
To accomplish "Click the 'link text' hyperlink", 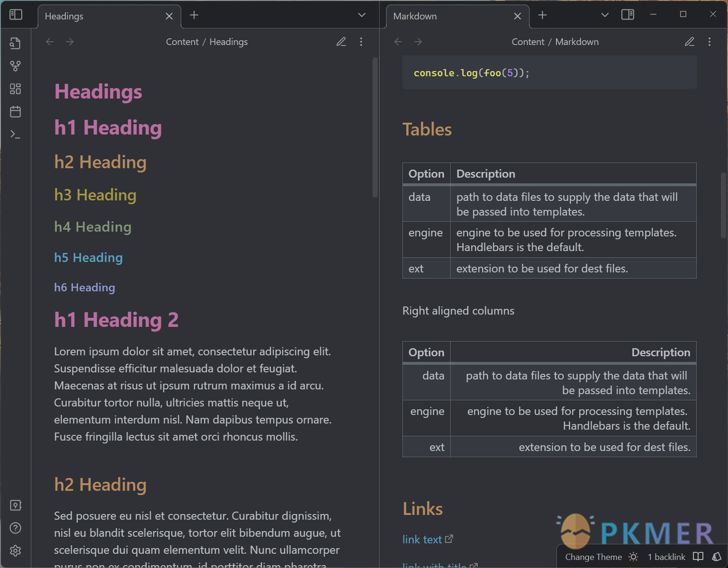I will pos(422,540).
